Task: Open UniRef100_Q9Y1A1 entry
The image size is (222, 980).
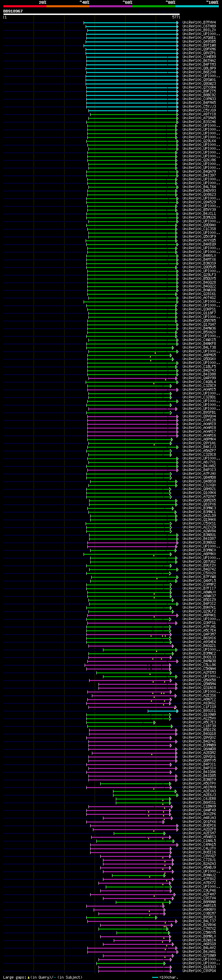Action: pyautogui.click(x=199, y=443)
